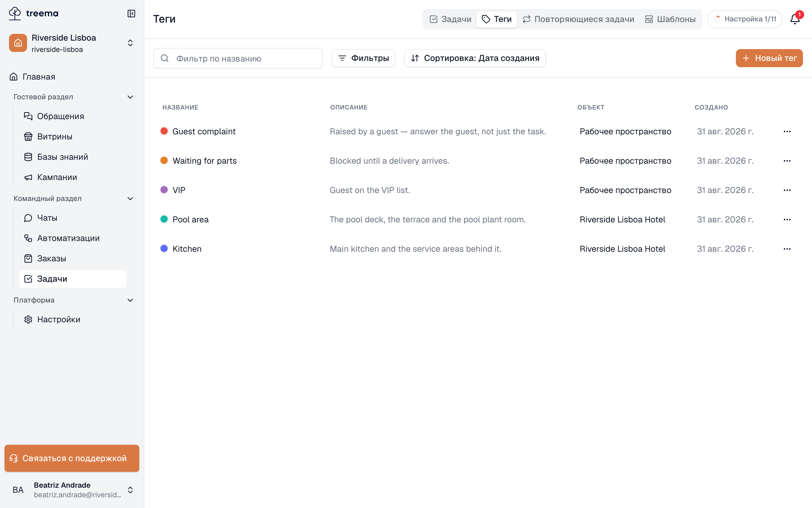Collapse the sidebar panel icon
The width and height of the screenshot is (812, 508).
131,14
